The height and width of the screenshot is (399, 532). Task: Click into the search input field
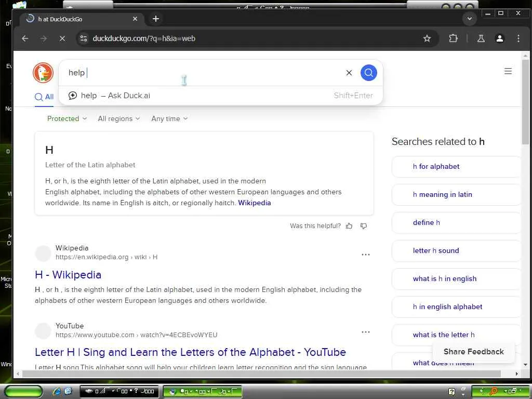pos(204,73)
